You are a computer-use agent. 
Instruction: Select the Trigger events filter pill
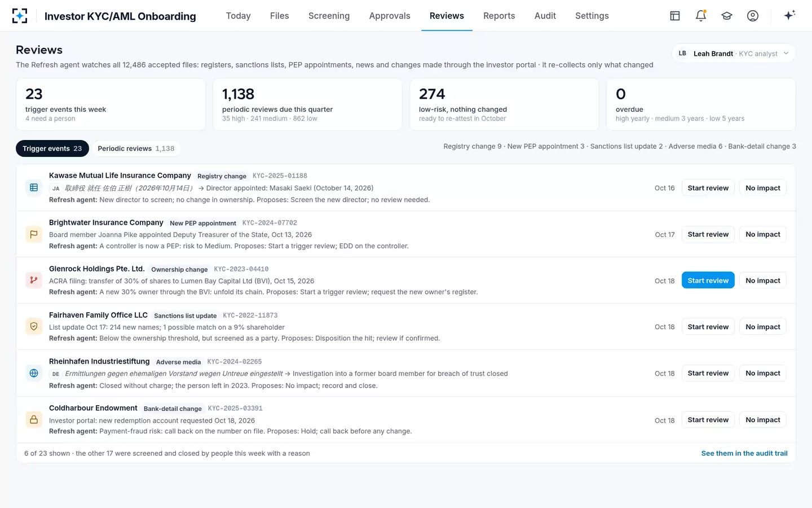[52, 148]
